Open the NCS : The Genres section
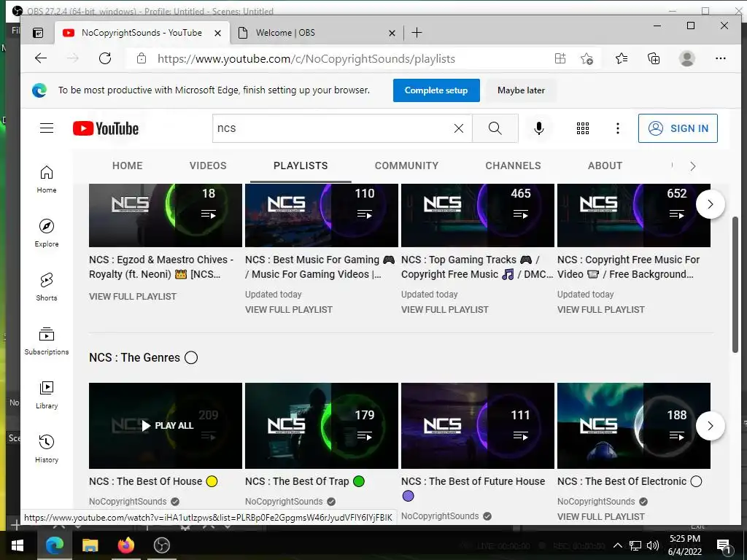This screenshot has width=747, height=560. (143, 357)
